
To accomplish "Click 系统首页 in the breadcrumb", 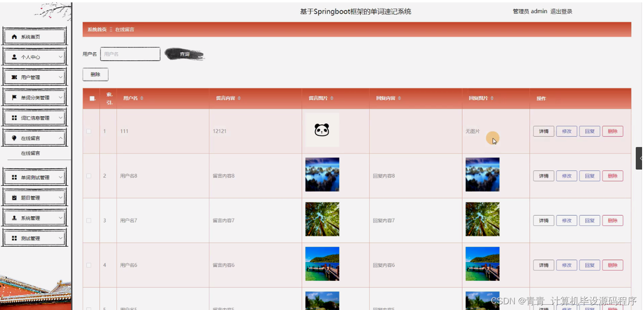I will point(97,30).
